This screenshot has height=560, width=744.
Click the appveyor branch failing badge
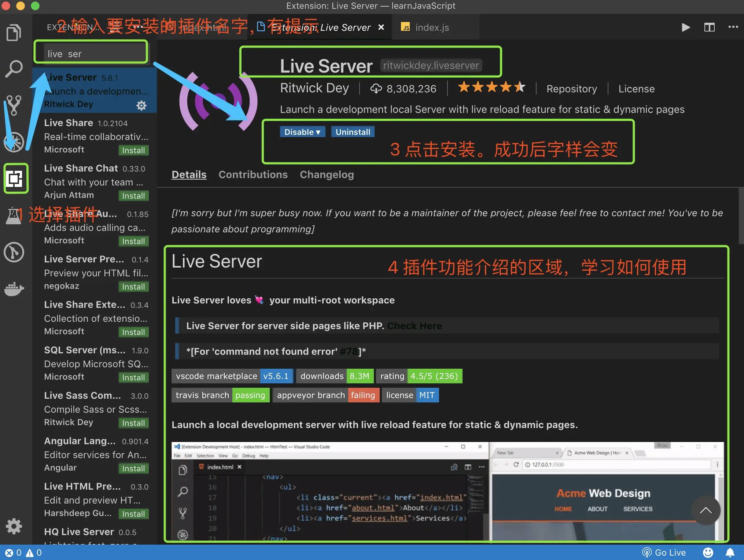[326, 395]
